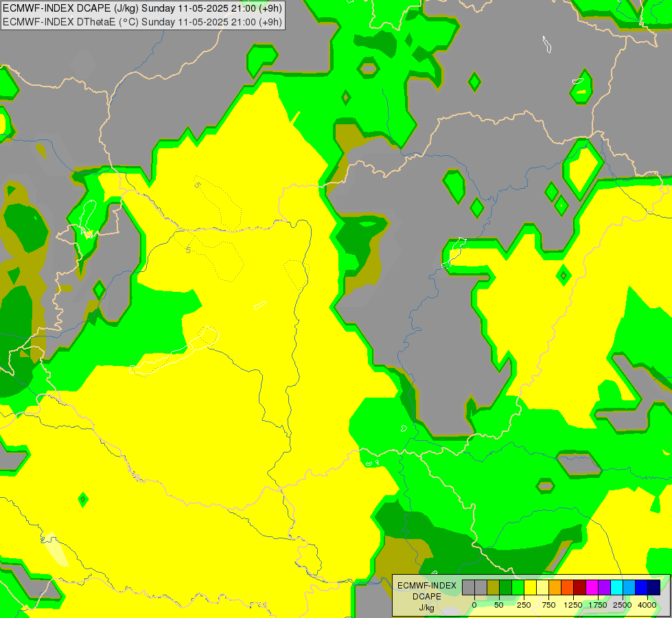Click the legend unit 'J/kg'
Viewport: 672px width, 618px height.
(427, 608)
